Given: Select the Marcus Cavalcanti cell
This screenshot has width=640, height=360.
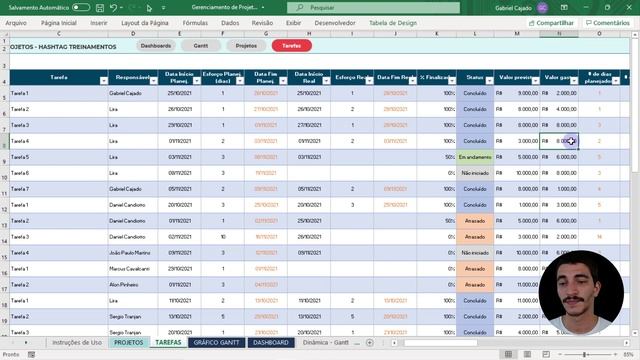Looking at the screenshot, I should pyautogui.click(x=133, y=269).
